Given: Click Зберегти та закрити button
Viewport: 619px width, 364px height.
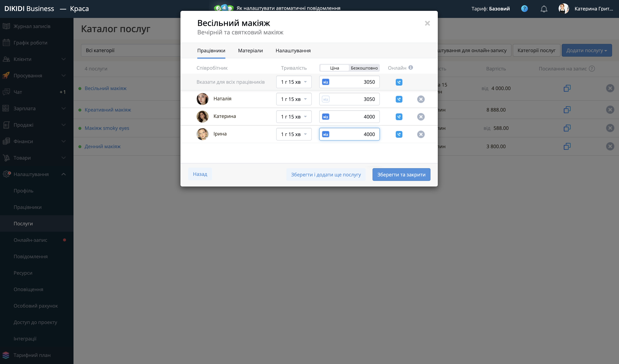Looking at the screenshot, I should point(401,175).
